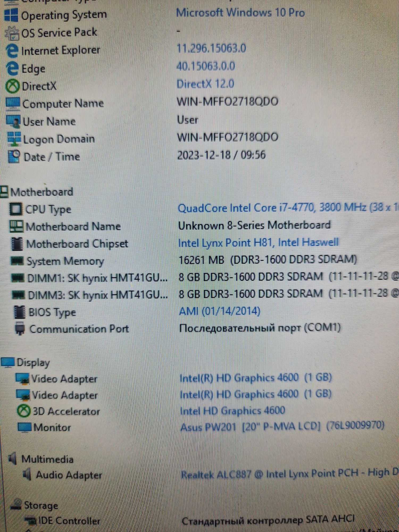The width and height of the screenshot is (399, 532).
Task: Click the Motherboard Chipset icon
Action: [x=17, y=244]
